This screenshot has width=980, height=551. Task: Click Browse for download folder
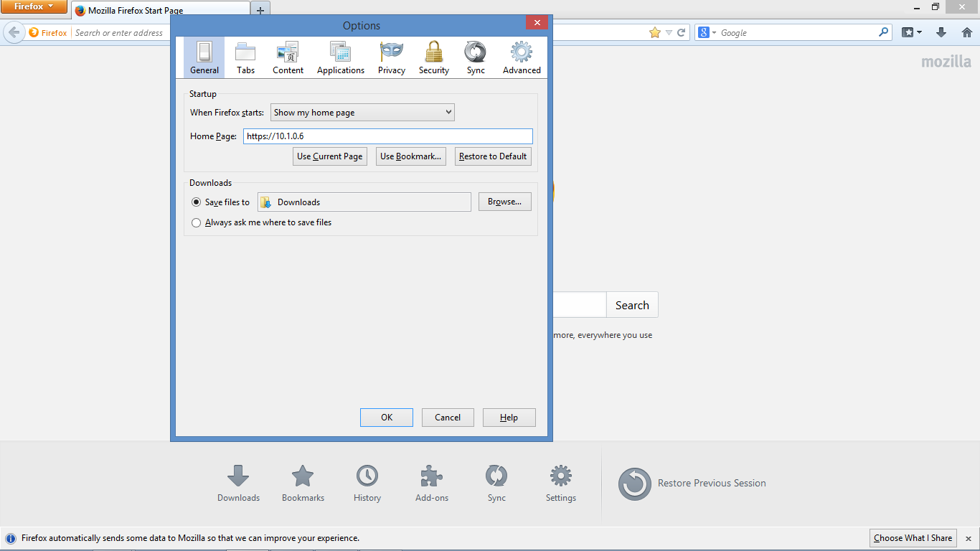tap(505, 202)
